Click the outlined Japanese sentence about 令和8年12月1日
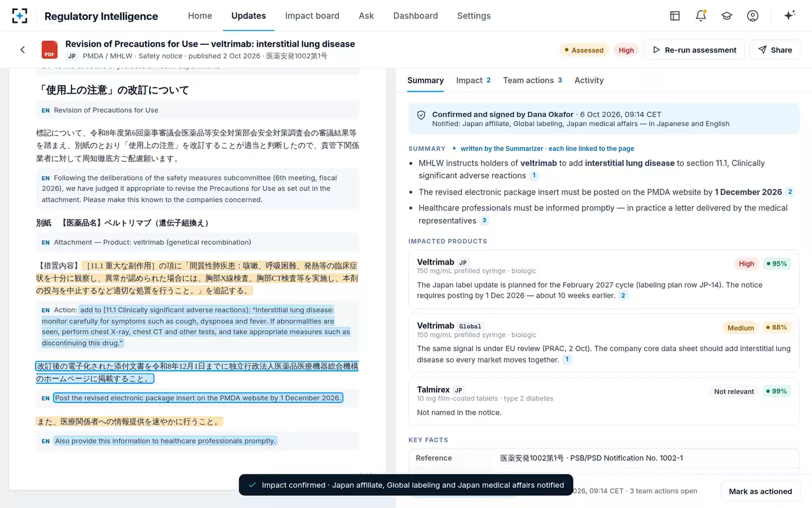The image size is (812, 508). pyautogui.click(x=197, y=373)
